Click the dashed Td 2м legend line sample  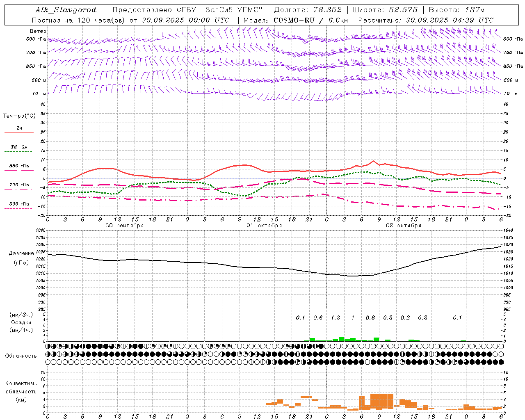[18, 152]
